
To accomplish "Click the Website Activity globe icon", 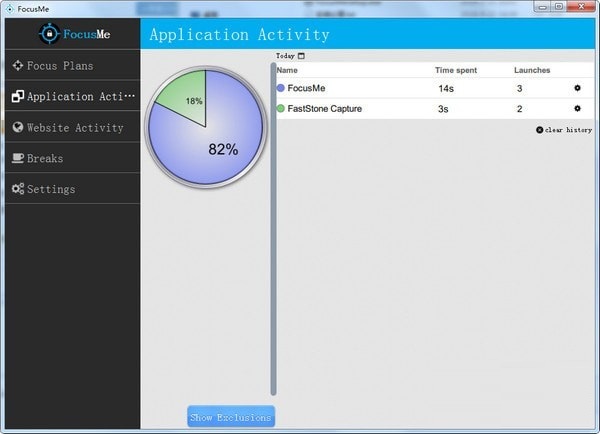I will pos(17,128).
